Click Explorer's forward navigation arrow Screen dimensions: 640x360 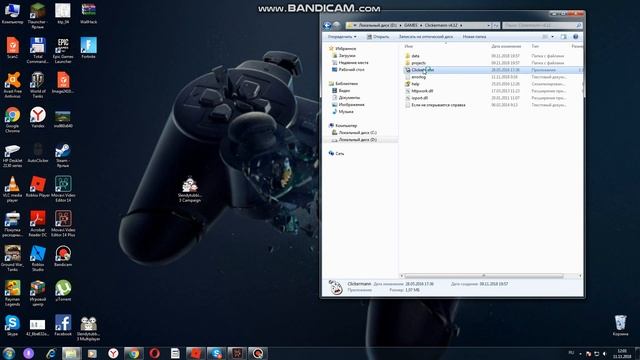336,25
